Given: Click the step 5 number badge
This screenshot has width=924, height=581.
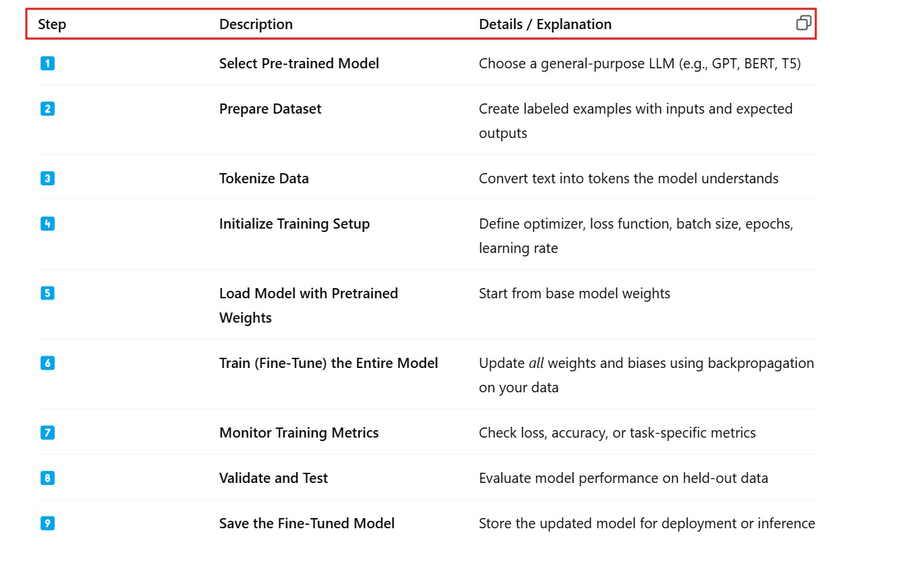Looking at the screenshot, I should pos(47,294).
